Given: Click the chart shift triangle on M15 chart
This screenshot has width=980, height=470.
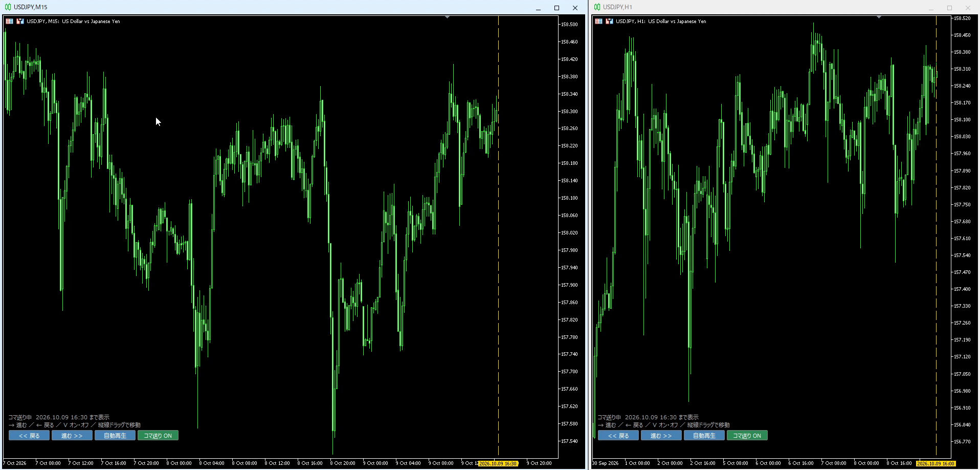Looking at the screenshot, I should 447,17.
